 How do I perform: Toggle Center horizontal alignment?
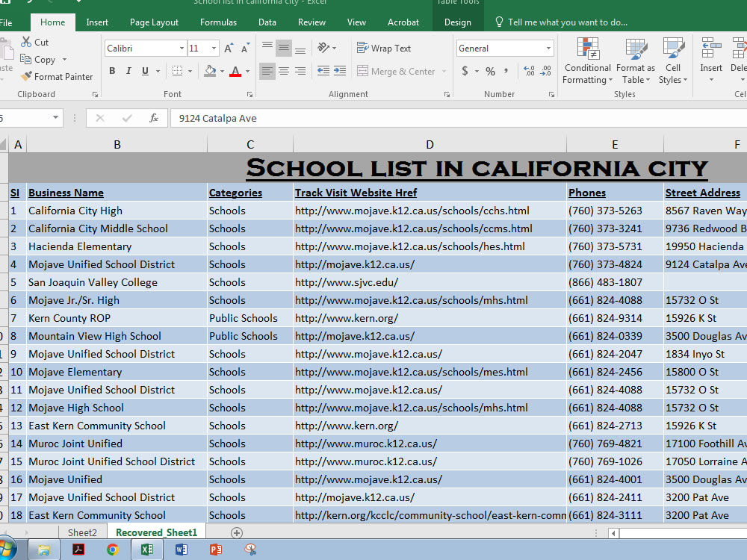(x=283, y=71)
